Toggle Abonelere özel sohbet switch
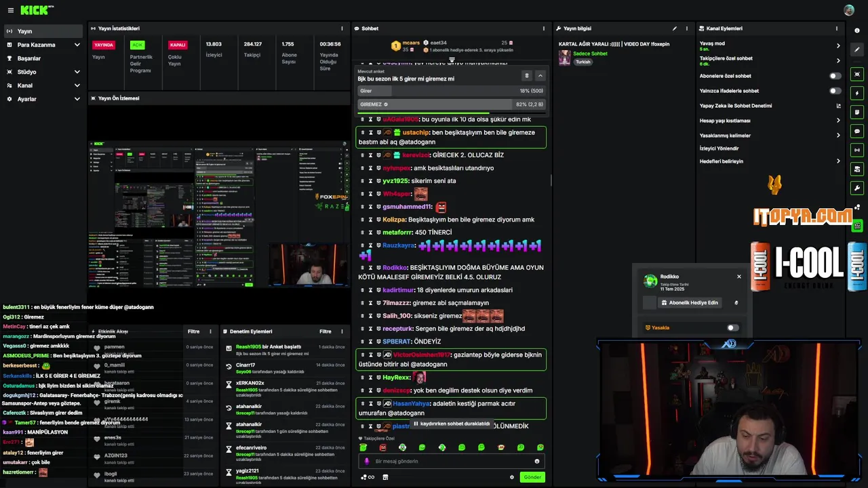868x488 pixels. point(835,76)
